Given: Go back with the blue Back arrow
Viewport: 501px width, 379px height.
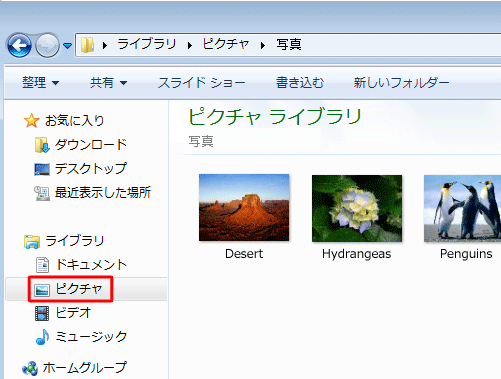Looking at the screenshot, I should (19, 45).
